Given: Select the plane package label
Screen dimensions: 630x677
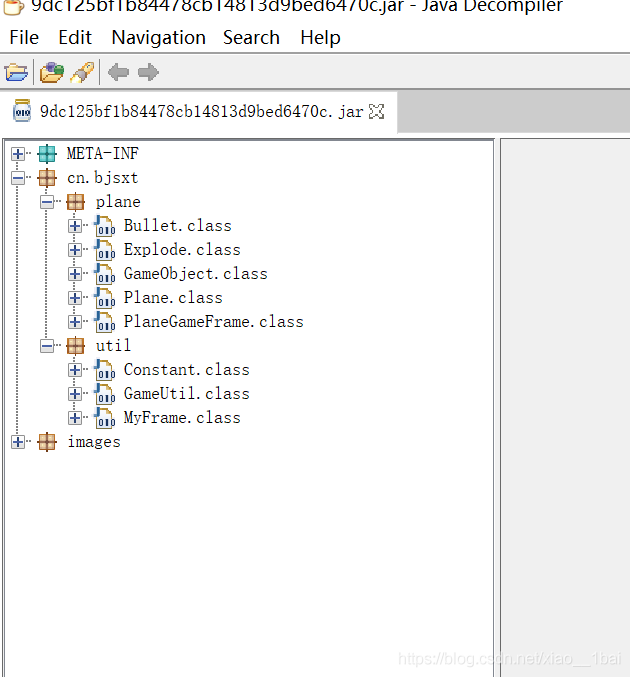Looking at the screenshot, I should (118, 202).
